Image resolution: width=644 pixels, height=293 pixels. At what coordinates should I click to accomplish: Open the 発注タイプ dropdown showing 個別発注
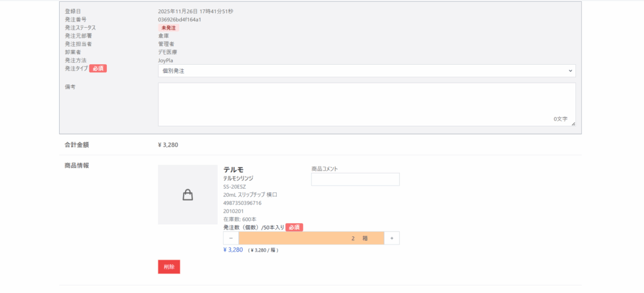pyautogui.click(x=366, y=70)
